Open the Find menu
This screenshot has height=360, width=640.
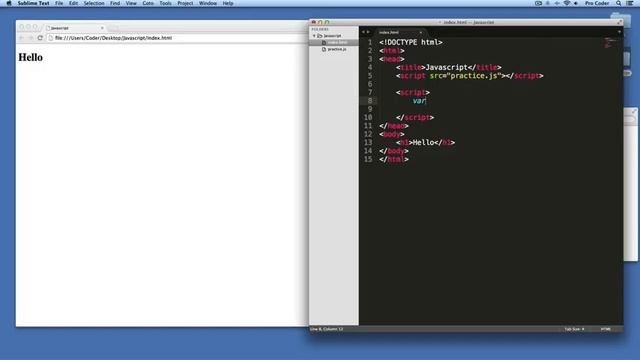[115, 3]
